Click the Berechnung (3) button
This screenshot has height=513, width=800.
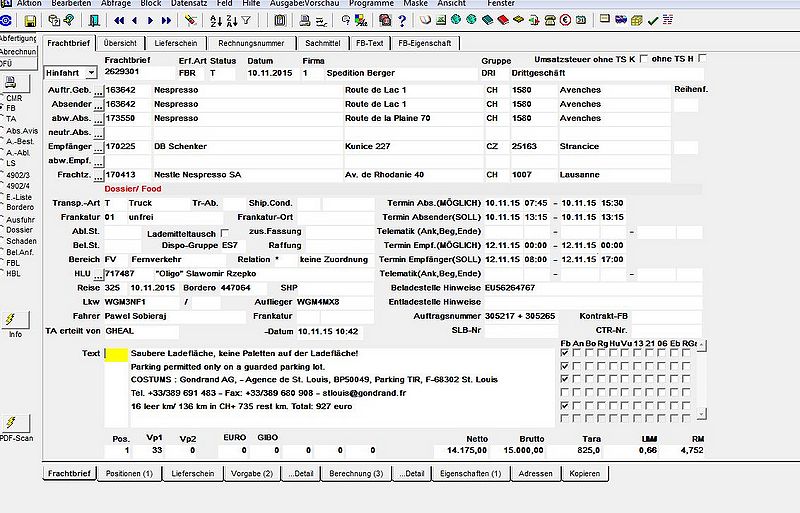pos(356,473)
